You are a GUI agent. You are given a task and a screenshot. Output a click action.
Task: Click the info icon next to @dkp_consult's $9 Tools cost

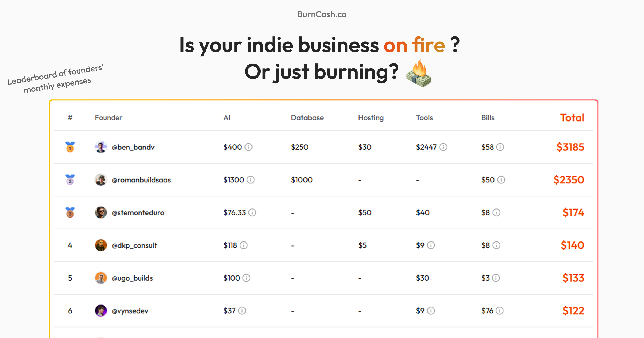(x=431, y=245)
